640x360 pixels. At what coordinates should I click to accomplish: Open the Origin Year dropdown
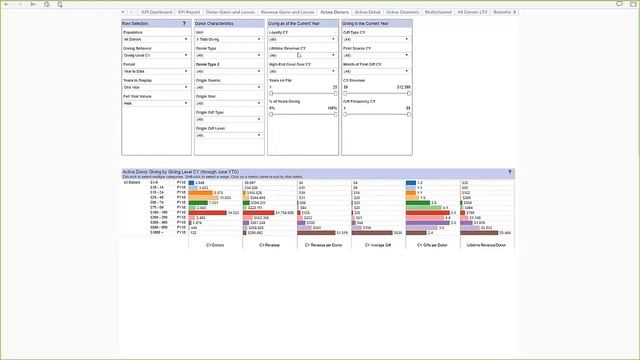[229, 103]
